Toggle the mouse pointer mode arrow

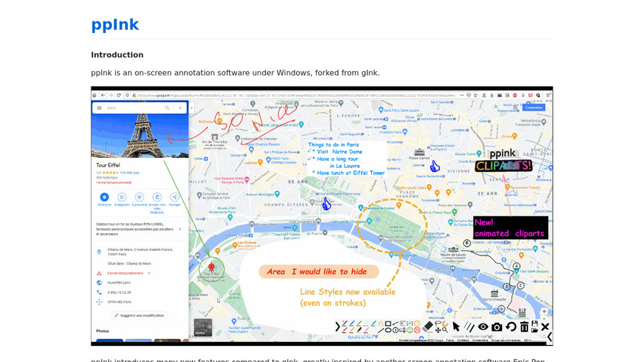[456, 327]
